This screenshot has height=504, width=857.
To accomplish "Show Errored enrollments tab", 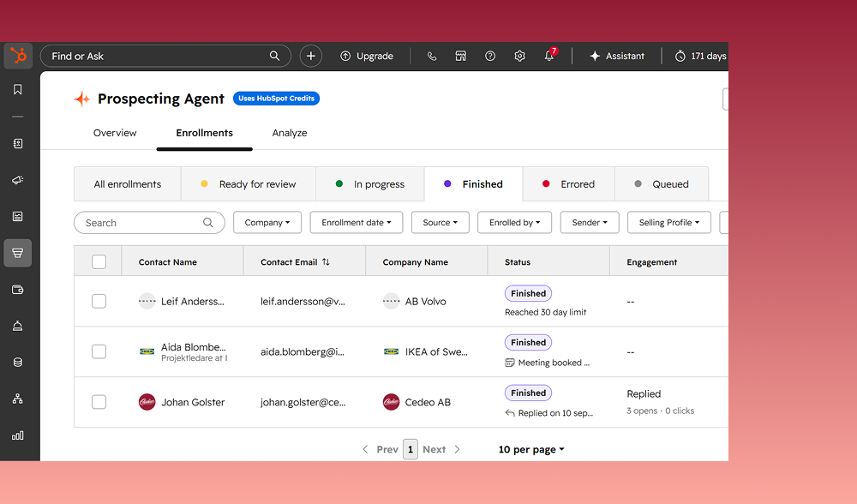I will pyautogui.click(x=568, y=184).
